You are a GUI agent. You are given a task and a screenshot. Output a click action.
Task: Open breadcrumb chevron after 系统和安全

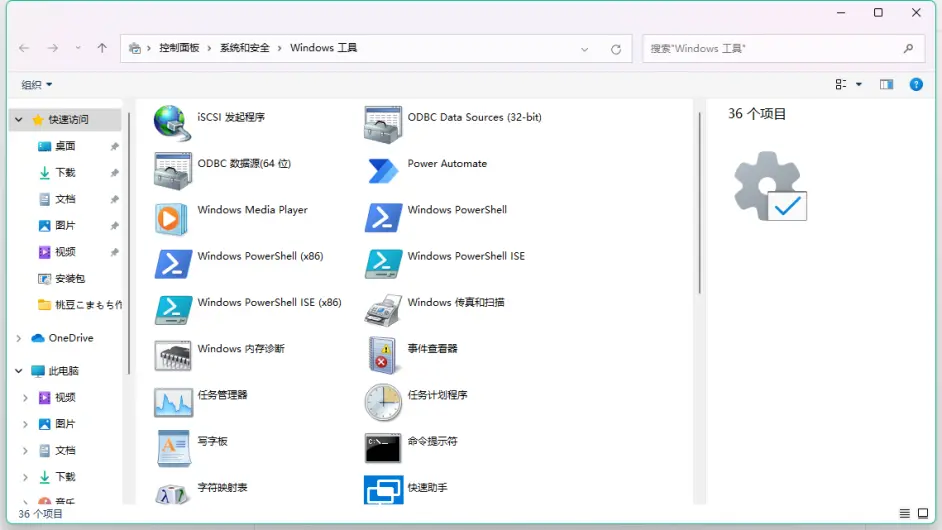(x=279, y=48)
